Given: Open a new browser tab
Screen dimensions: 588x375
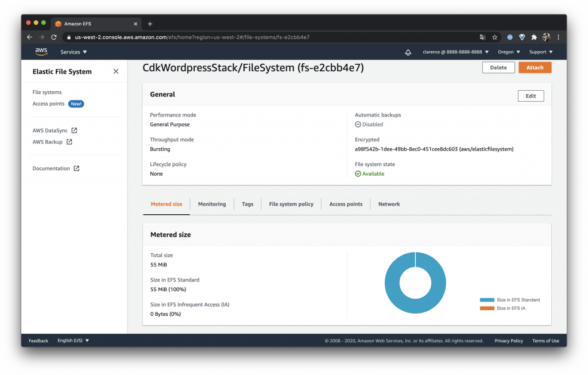Looking at the screenshot, I should tap(150, 24).
